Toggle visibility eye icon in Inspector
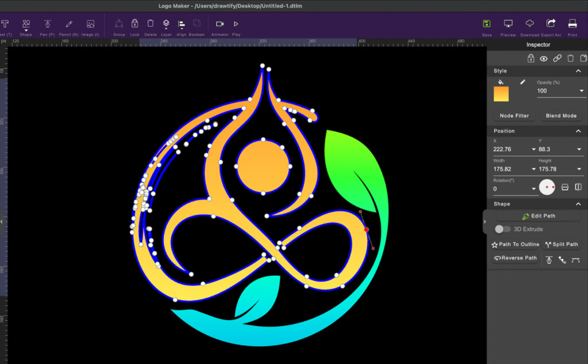 point(544,59)
